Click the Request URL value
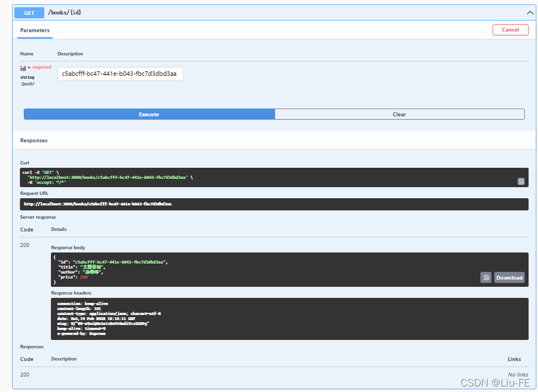This screenshot has width=538, height=392. pyautogui.click(x=97, y=204)
